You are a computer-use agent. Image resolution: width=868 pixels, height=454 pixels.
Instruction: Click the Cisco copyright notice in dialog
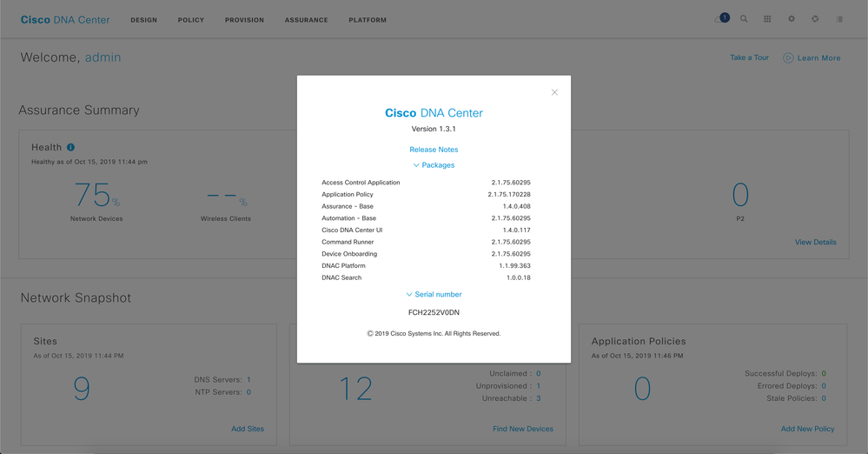(x=434, y=334)
